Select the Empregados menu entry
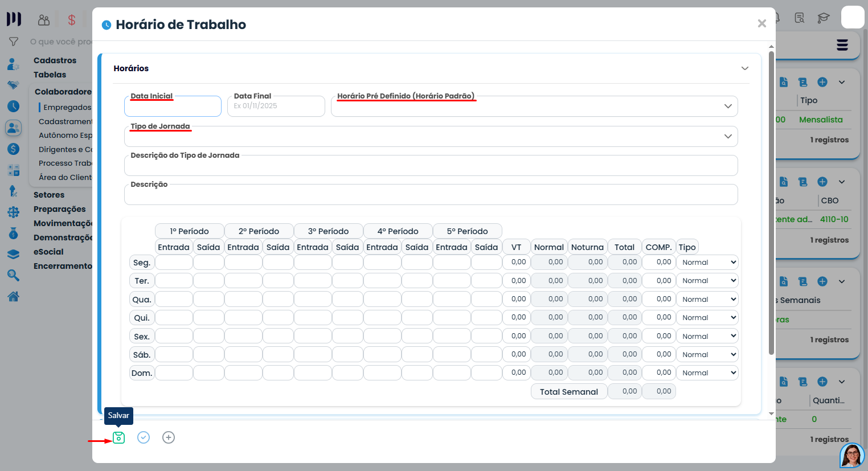The height and width of the screenshot is (471, 868). coord(68,107)
